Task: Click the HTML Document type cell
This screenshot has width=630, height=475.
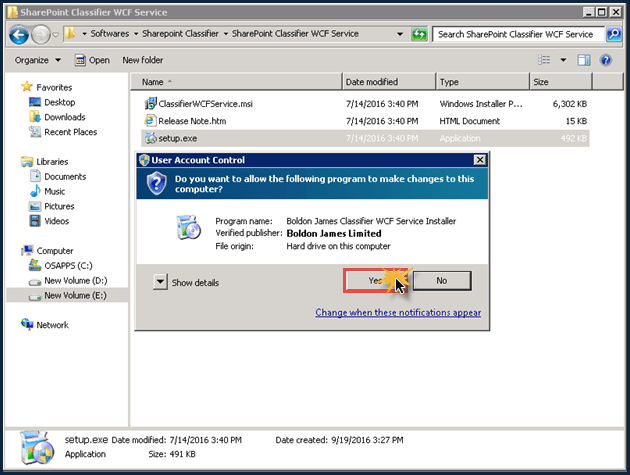Action: pos(469,121)
